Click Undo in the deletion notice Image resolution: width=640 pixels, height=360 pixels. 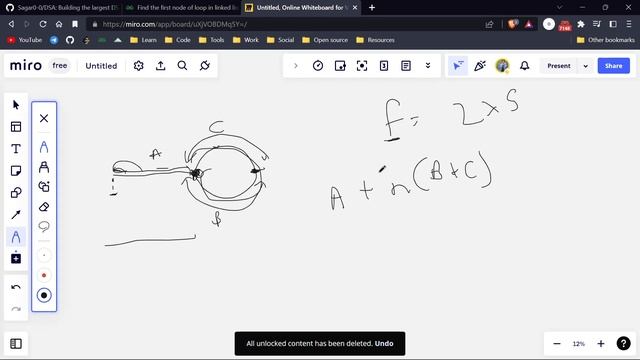coord(384,343)
